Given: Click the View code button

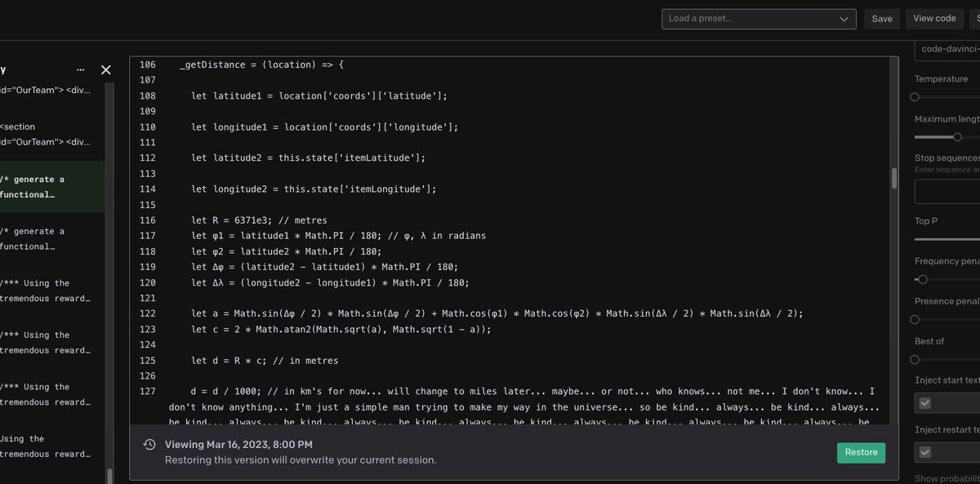Looking at the screenshot, I should 933,18.
